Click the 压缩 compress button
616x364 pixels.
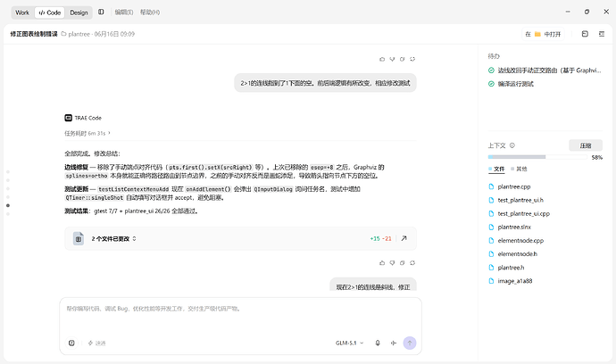(x=586, y=145)
